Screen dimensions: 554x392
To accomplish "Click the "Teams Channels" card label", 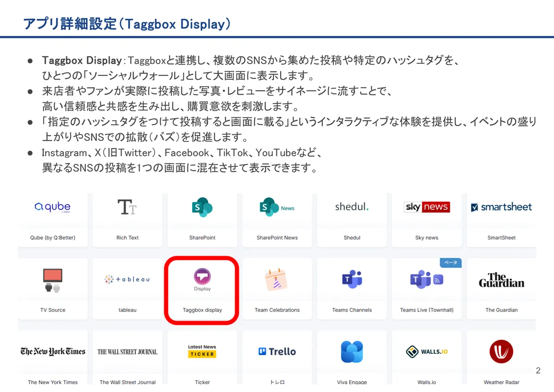I will 352,310.
